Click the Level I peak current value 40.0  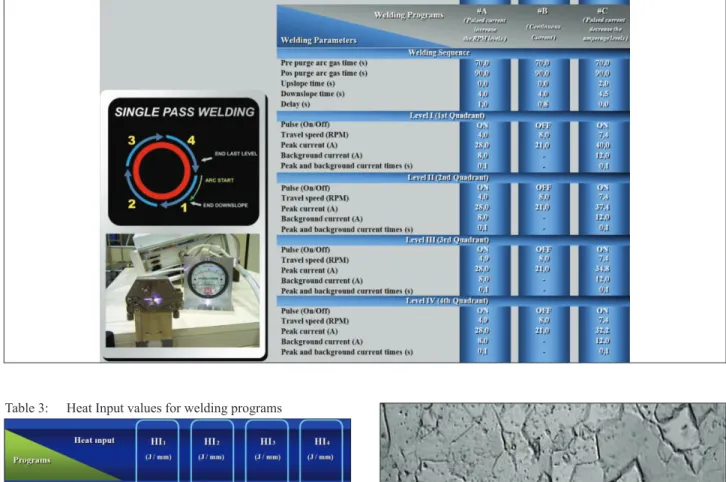click(x=603, y=145)
